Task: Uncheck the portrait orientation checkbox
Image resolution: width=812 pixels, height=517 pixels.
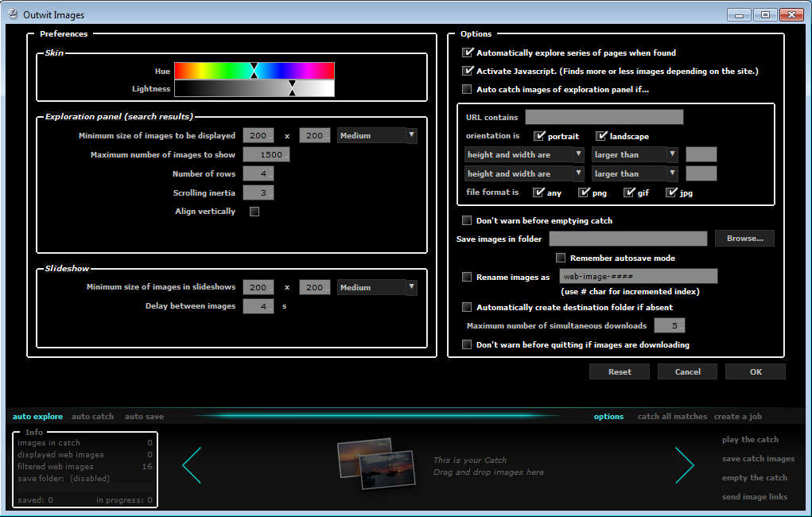Action: point(539,136)
